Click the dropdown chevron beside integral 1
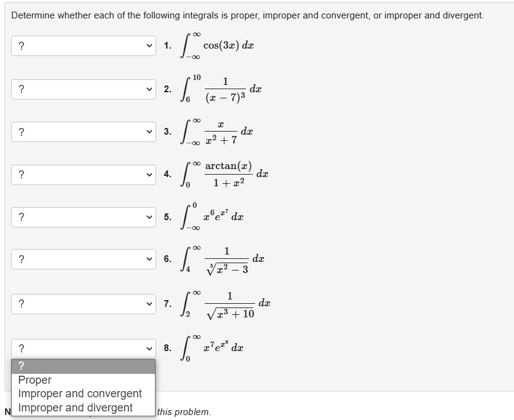This screenshot has width=514, height=420. point(150,46)
